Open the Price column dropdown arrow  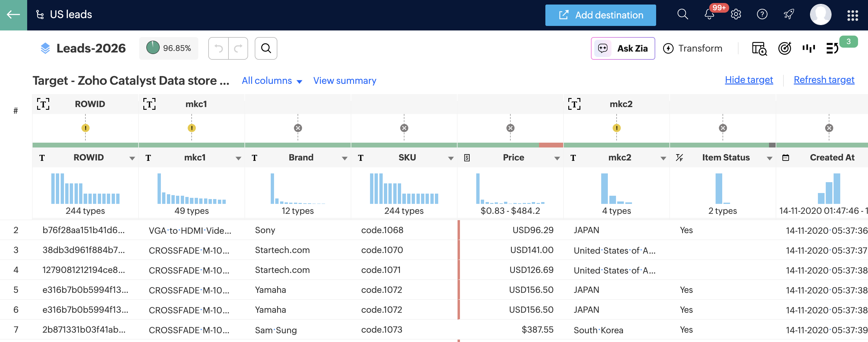[557, 158]
